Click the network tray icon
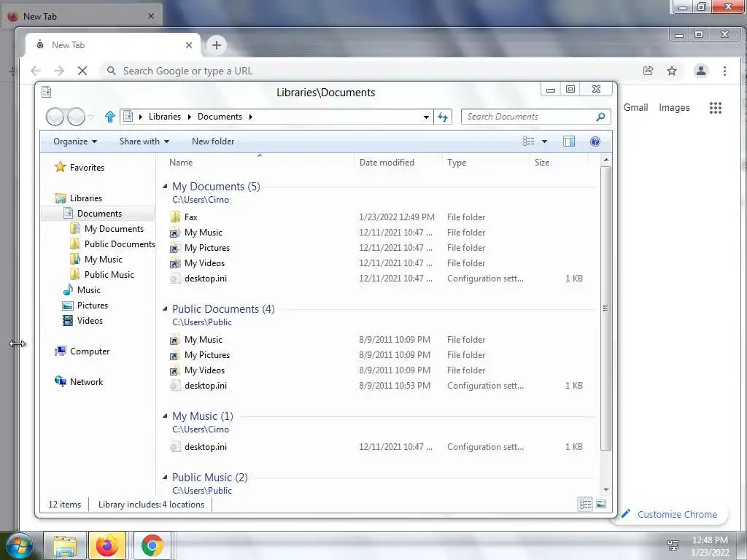Screen dimensions: 747x560 673,545
